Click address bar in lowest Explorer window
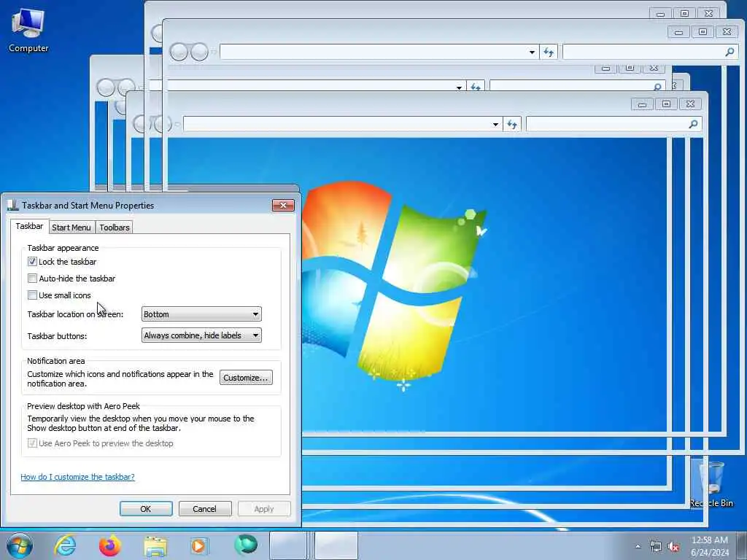This screenshot has height=560, width=747. click(343, 124)
